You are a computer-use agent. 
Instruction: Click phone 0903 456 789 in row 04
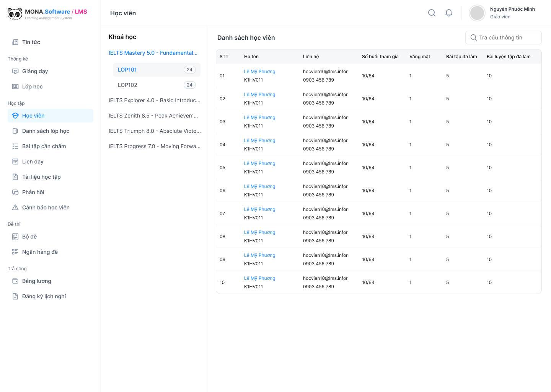pos(318,149)
